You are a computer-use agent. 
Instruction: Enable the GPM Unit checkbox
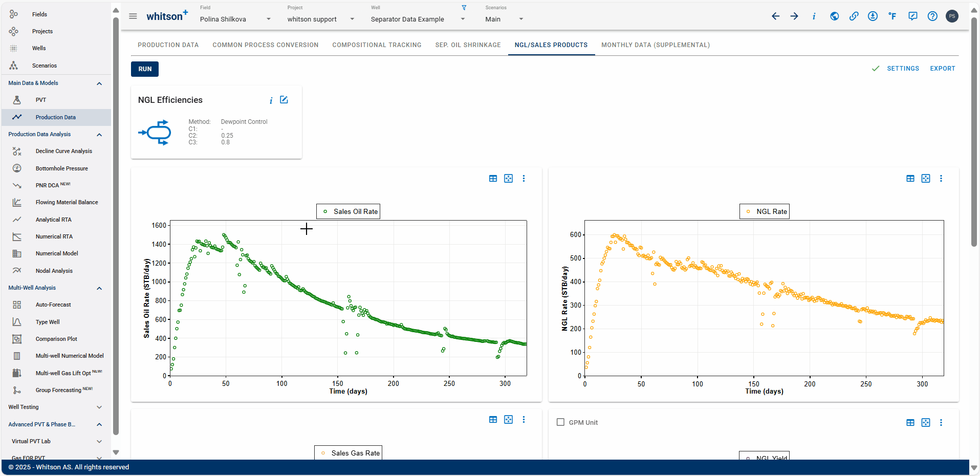tap(560, 422)
